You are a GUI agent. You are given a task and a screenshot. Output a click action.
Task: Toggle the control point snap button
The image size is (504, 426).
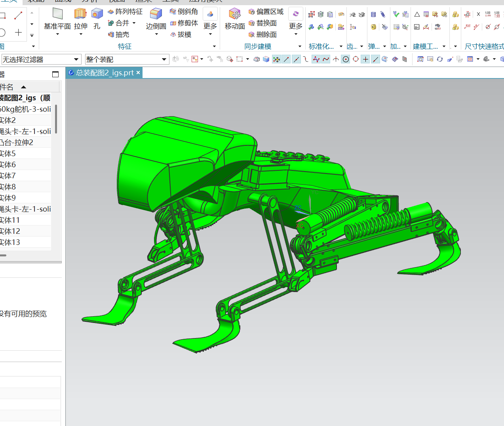click(306, 59)
